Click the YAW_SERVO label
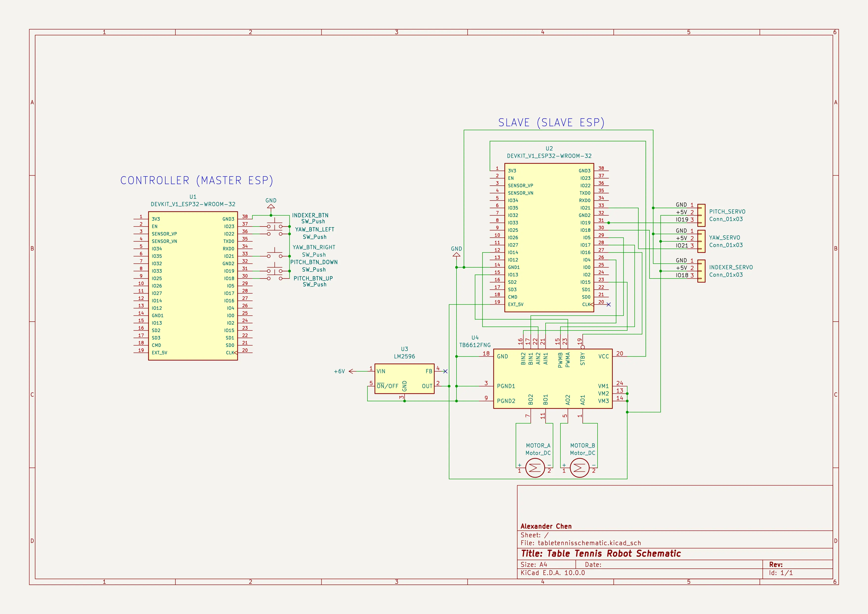868x614 pixels. pyautogui.click(x=724, y=238)
